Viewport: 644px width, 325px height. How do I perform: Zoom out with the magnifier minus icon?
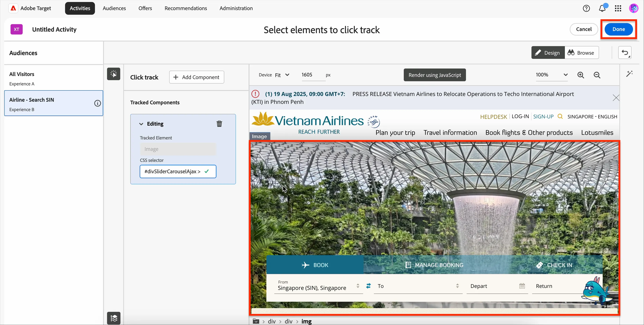pos(597,75)
